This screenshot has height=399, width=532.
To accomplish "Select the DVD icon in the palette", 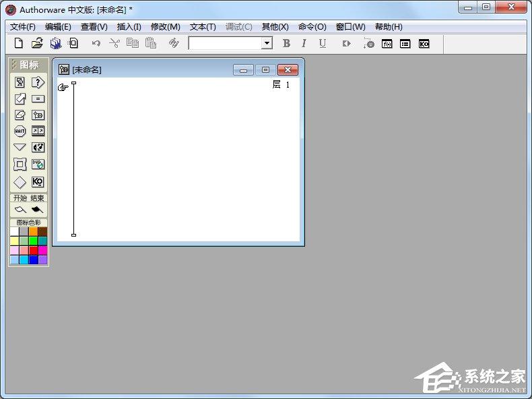I will (38, 164).
